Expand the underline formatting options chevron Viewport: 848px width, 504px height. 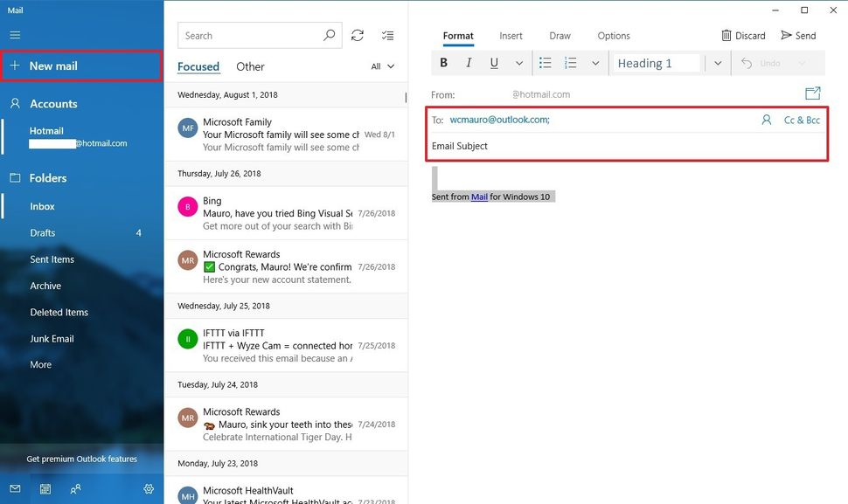tap(518, 62)
